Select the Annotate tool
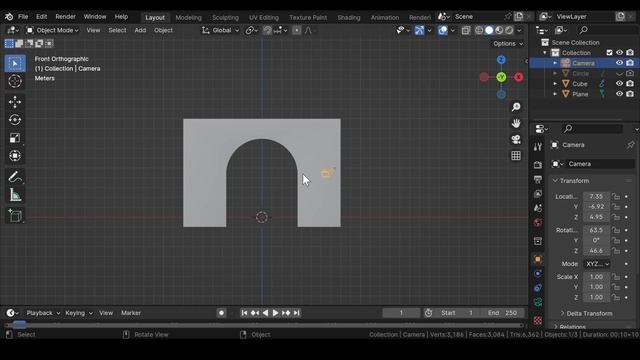640x360 pixels. point(15,177)
